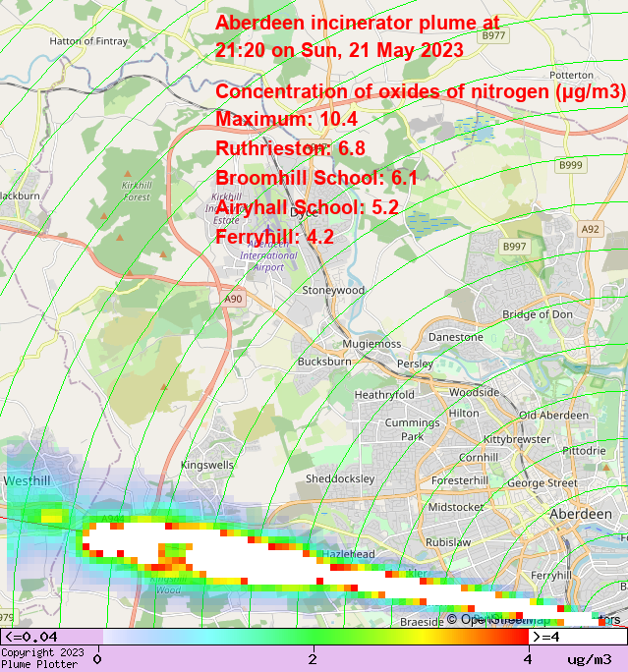Click the Danestone place label

click(x=456, y=337)
